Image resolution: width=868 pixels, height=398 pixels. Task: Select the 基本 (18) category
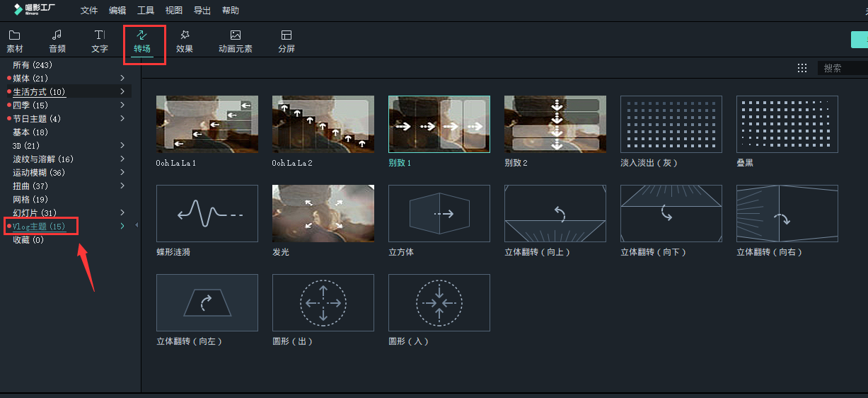pyautogui.click(x=30, y=132)
